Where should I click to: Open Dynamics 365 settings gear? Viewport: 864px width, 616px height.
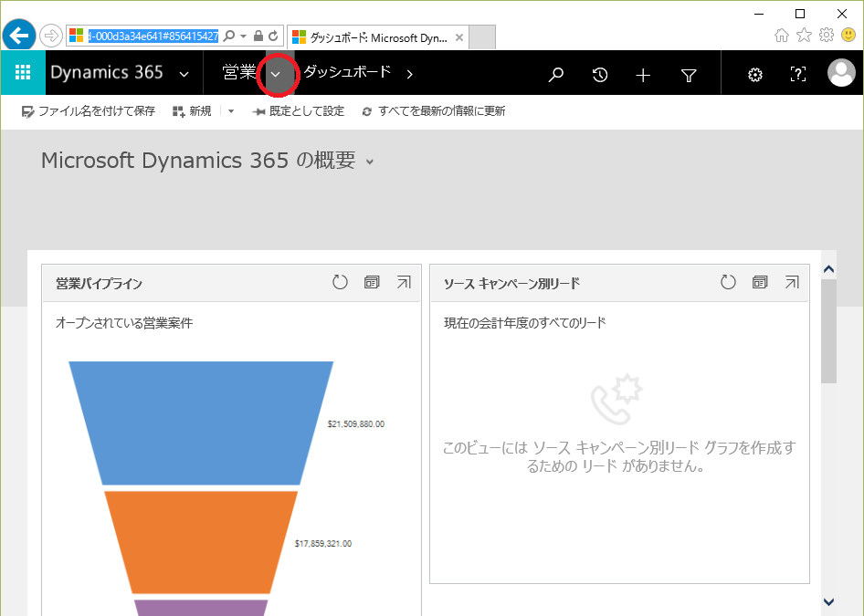click(x=755, y=75)
